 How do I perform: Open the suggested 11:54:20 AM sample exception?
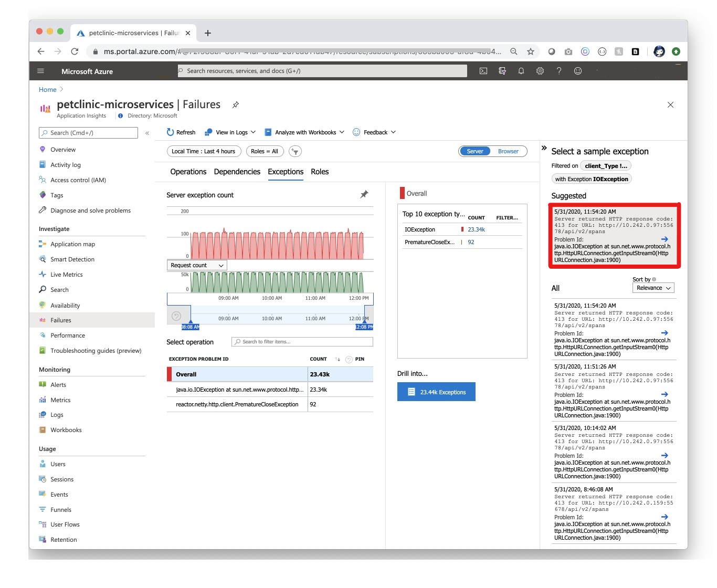pos(614,236)
